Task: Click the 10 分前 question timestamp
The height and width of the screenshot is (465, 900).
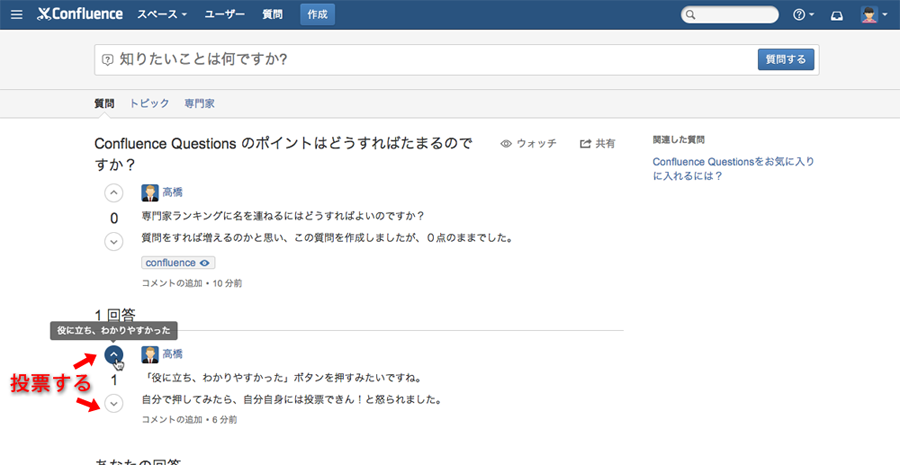Action: [x=227, y=283]
